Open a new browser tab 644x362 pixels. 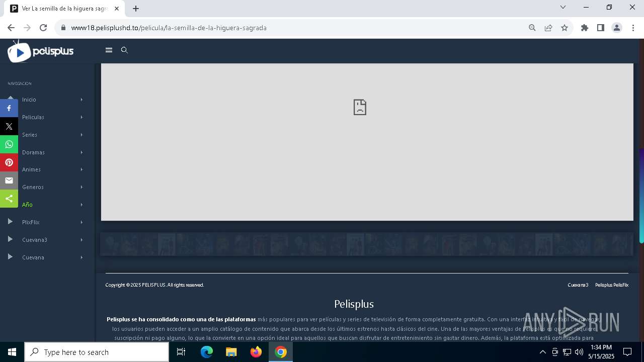[x=136, y=9]
